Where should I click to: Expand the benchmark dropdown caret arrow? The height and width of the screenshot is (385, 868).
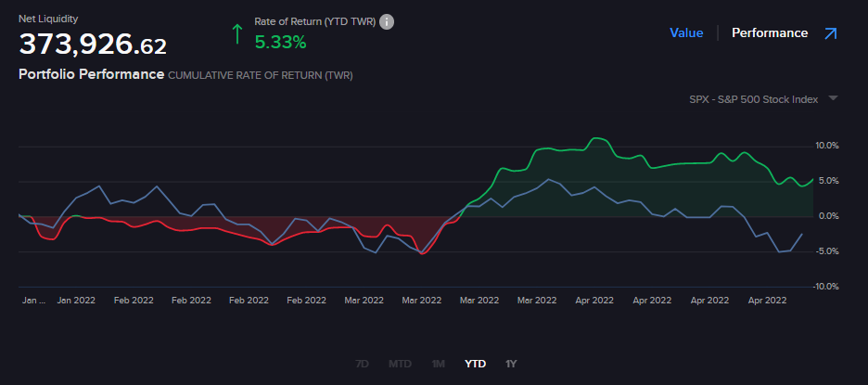click(x=833, y=98)
